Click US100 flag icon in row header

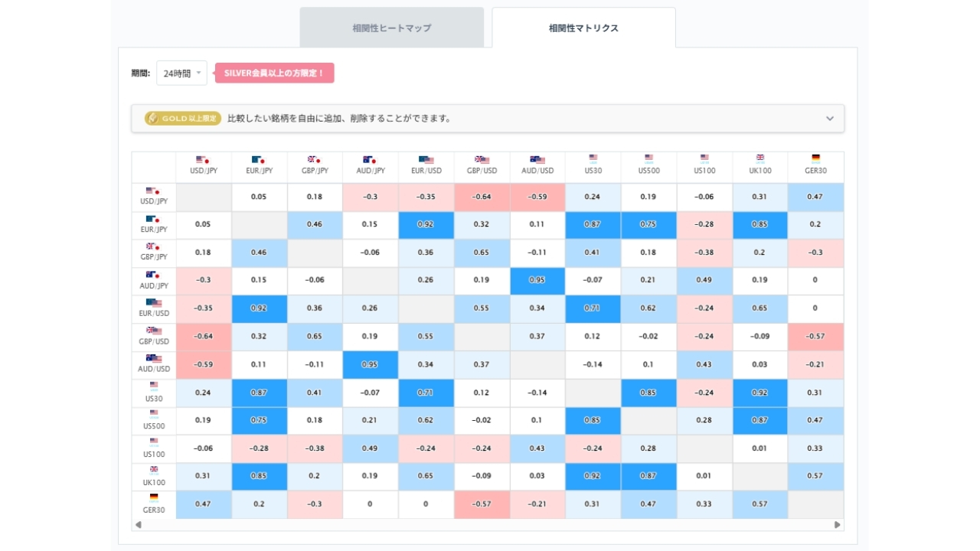[154, 442]
